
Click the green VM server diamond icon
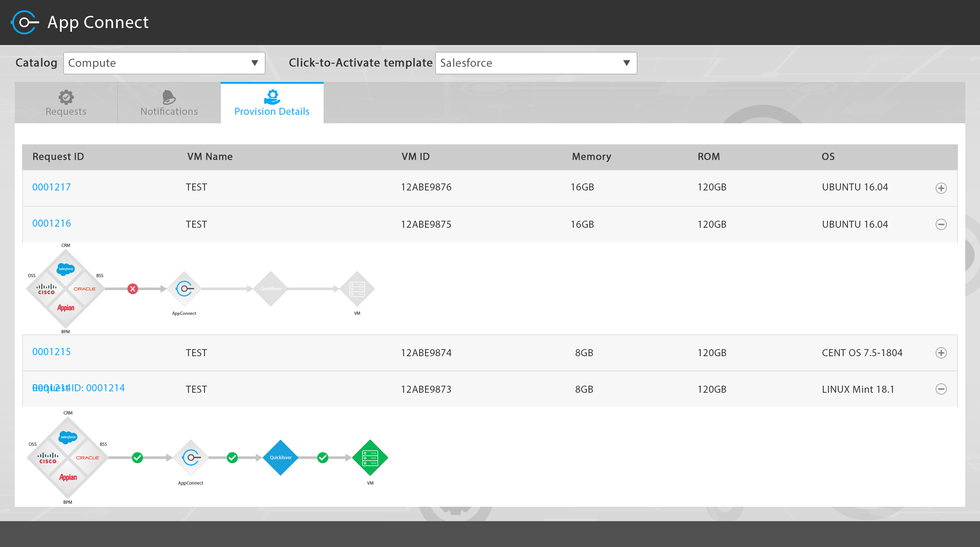370,457
